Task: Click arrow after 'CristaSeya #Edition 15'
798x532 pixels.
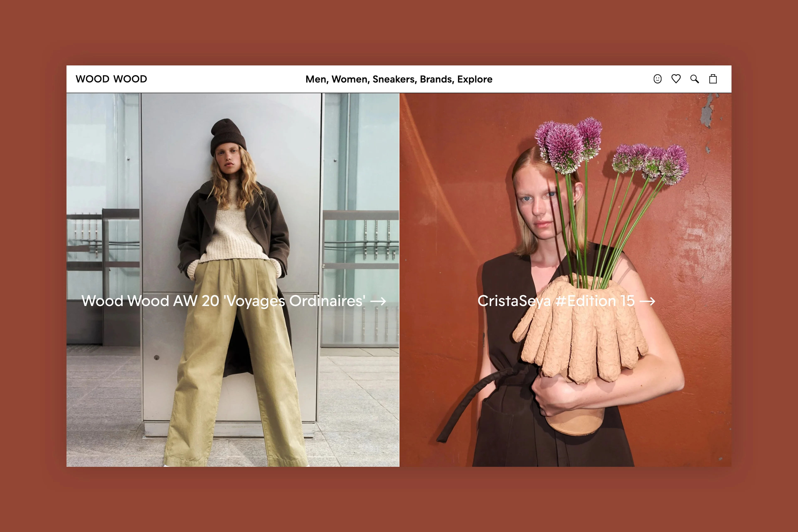Action: [x=647, y=301]
